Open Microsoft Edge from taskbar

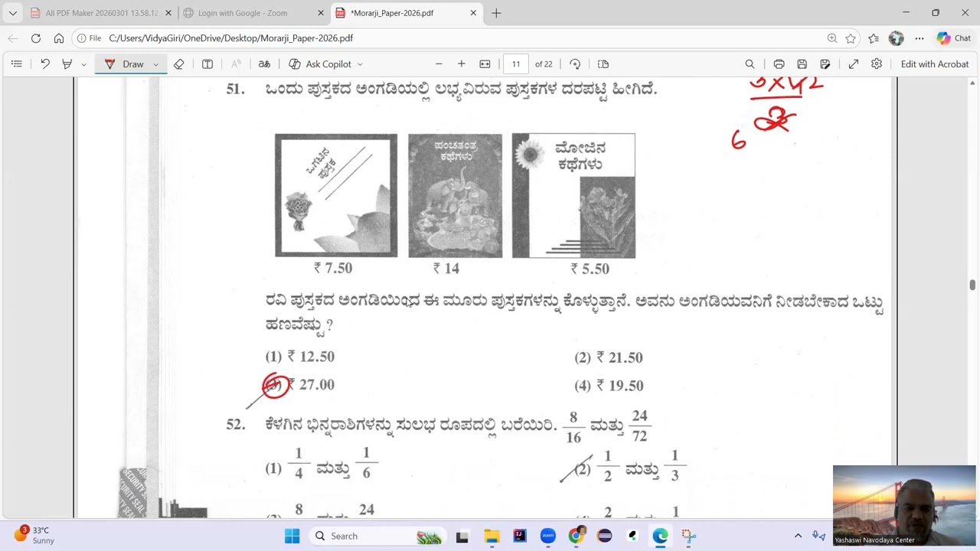point(660,536)
